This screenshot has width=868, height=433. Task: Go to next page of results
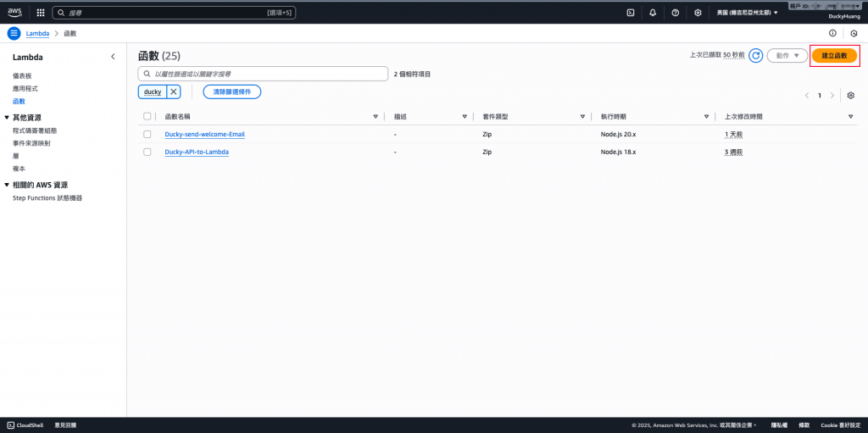pos(832,95)
